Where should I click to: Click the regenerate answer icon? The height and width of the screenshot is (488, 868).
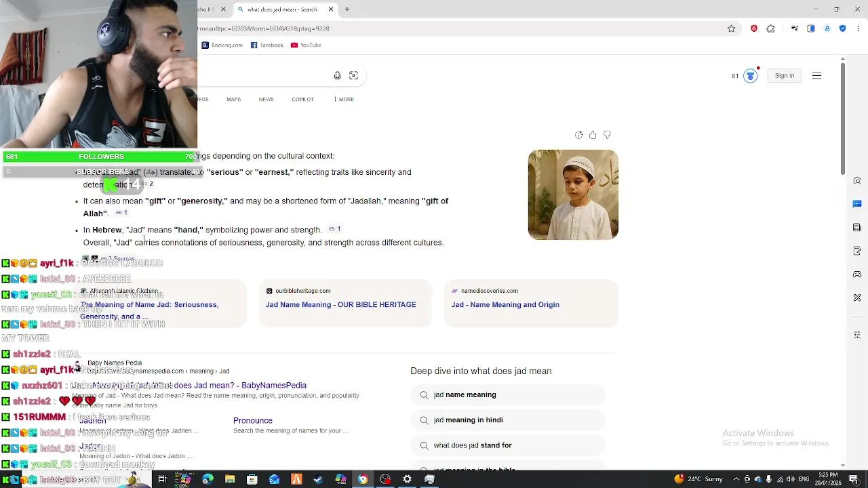click(578, 135)
